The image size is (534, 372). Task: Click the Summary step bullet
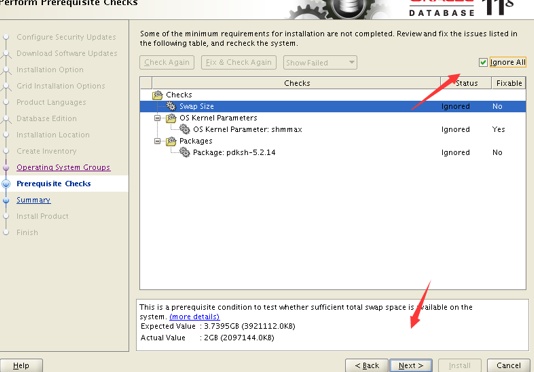(x=6, y=200)
